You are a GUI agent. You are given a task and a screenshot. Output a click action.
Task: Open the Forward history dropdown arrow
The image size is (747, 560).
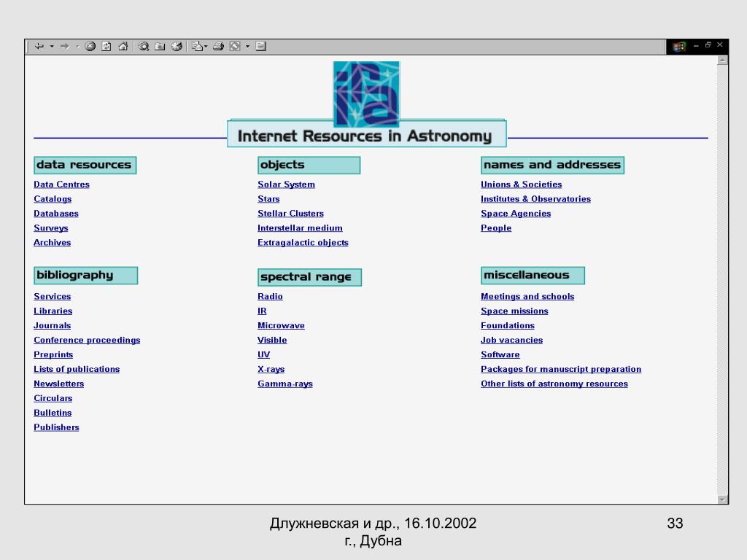[77, 46]
